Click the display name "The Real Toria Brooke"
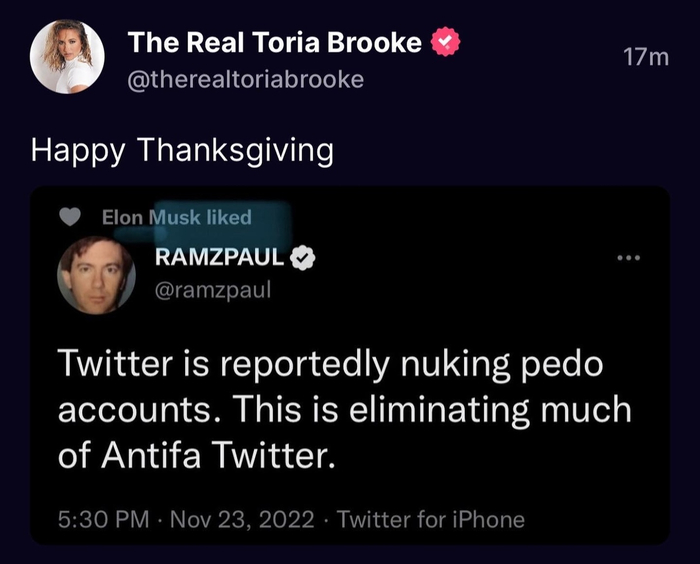 pyautogui.click(x=275, y=43)
